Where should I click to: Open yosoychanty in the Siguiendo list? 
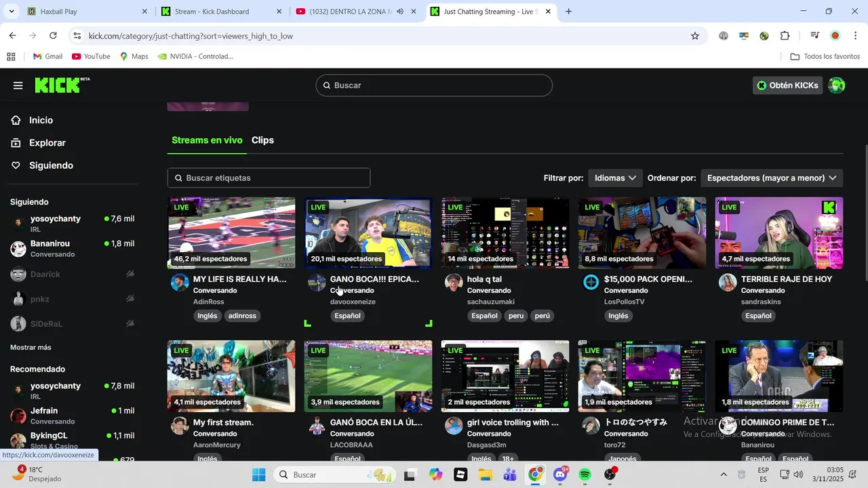(73, 224)
